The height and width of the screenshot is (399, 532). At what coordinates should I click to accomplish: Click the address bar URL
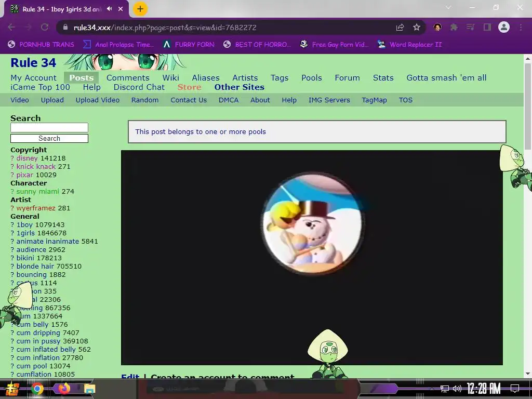[x=165, y=28]
